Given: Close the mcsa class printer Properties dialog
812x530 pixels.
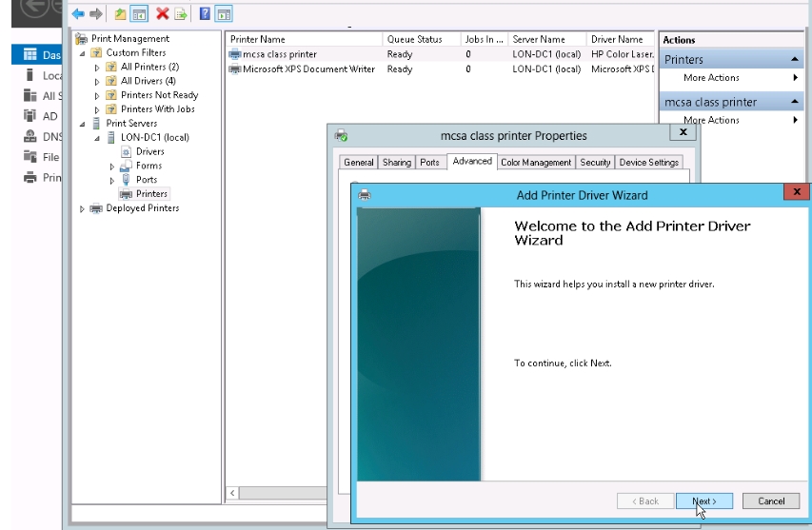Looking at the screenshot, I should [683, 132].
